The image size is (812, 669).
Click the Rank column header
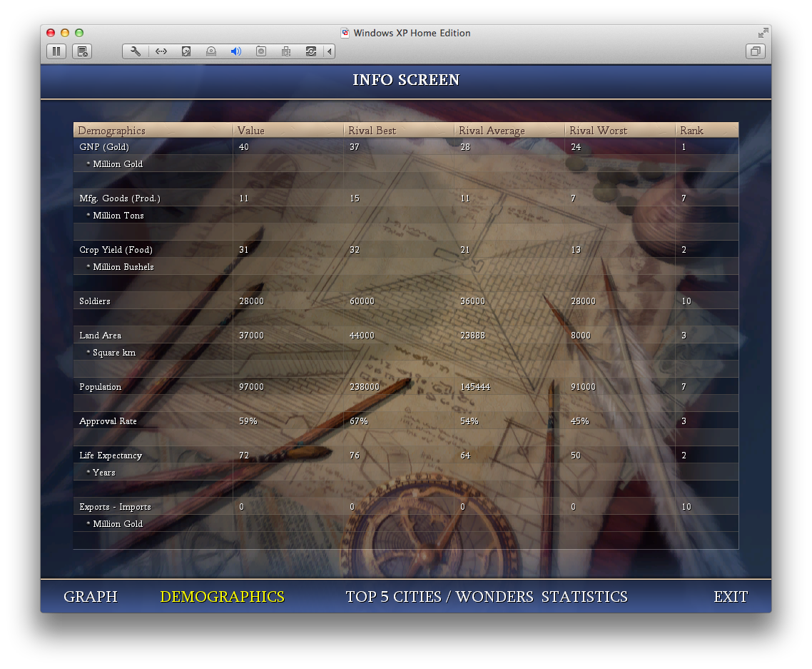click(691, 131)
